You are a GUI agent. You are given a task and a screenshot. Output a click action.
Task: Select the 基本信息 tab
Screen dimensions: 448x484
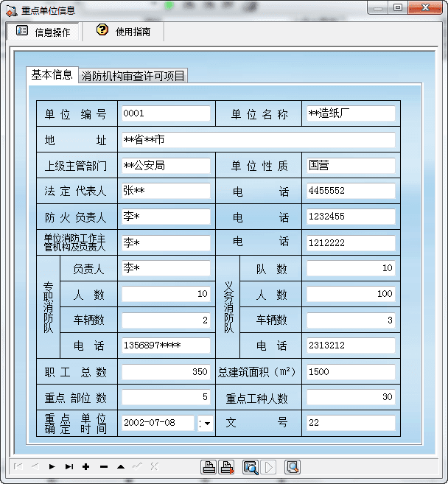tap(52, 75)
